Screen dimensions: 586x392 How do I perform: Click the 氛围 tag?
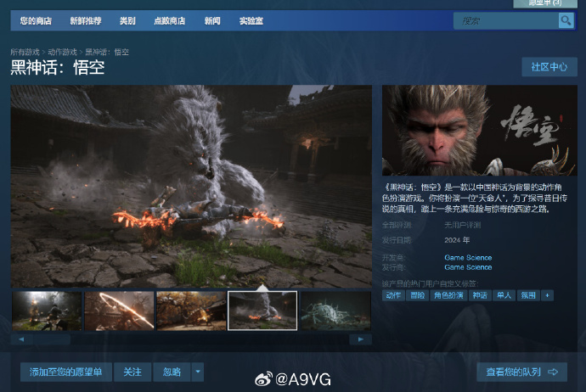tap(528, 295)
